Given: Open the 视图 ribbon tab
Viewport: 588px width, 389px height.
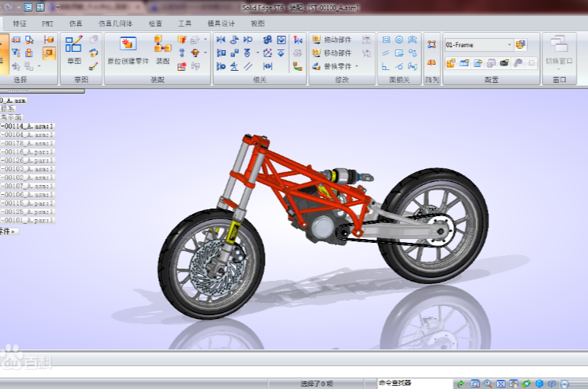Looking at the screenshot, I should pyautogui.click(x=258, y=24).
